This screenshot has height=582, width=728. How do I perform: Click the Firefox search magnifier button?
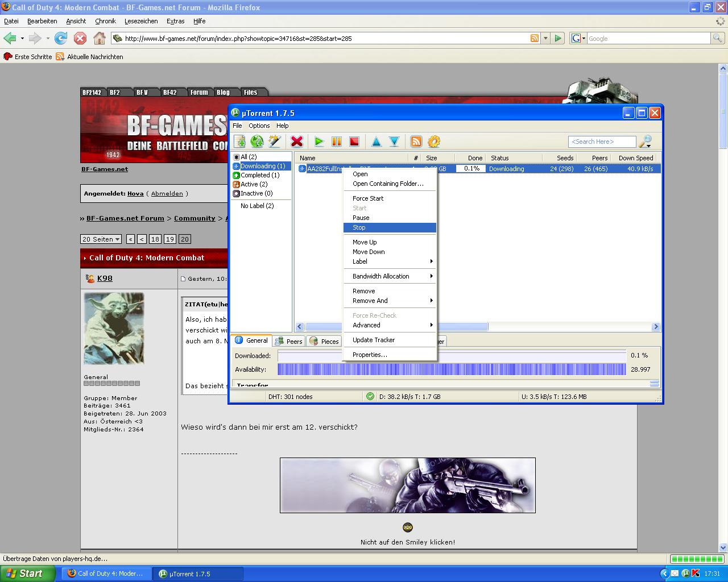[x=718, y=38]
